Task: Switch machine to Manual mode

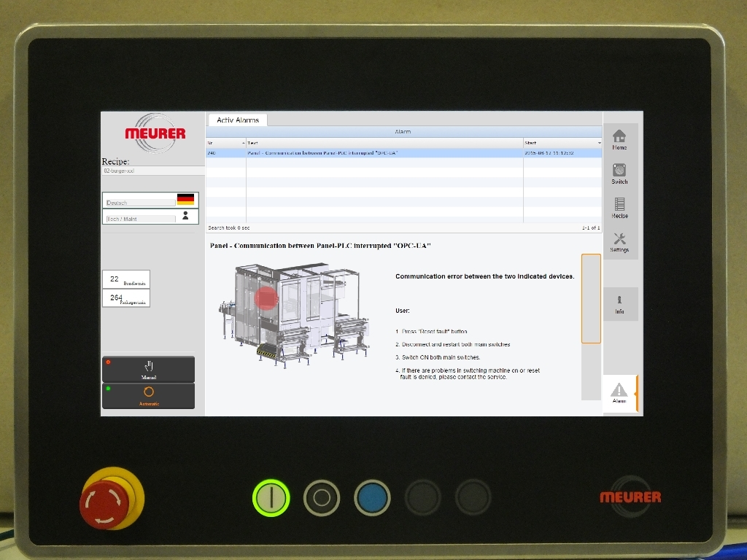Action: tap(149, 369)
